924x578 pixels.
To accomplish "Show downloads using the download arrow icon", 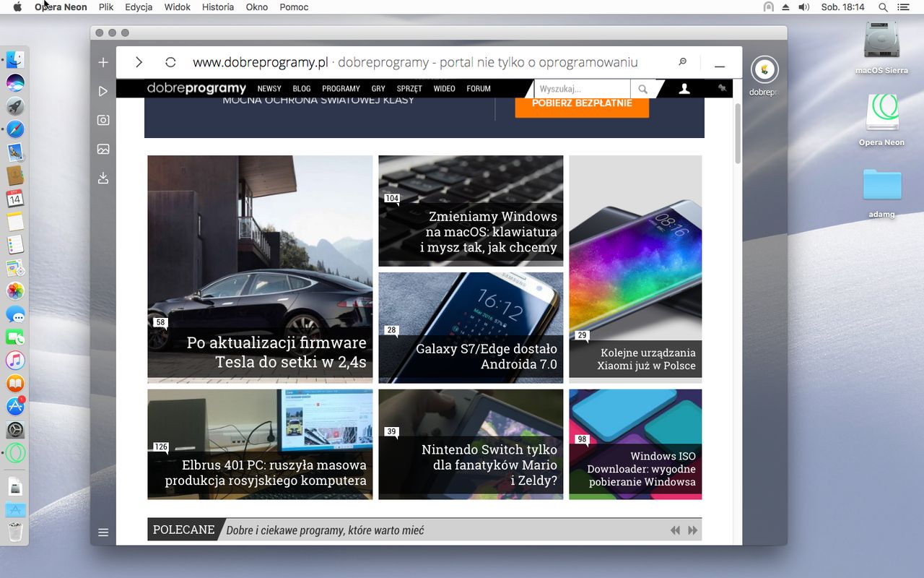I will [103, 178].
